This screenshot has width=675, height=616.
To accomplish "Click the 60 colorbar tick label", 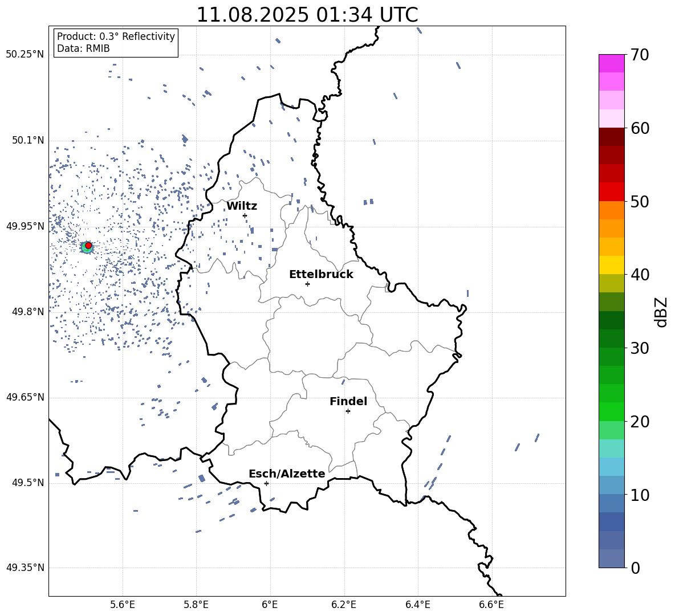I will [x=640, y=128].
